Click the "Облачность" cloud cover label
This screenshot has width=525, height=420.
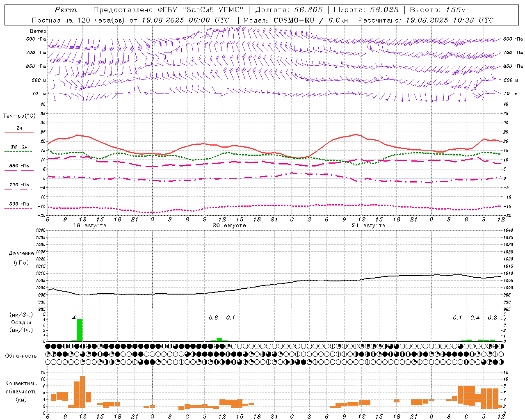(21, 356)
